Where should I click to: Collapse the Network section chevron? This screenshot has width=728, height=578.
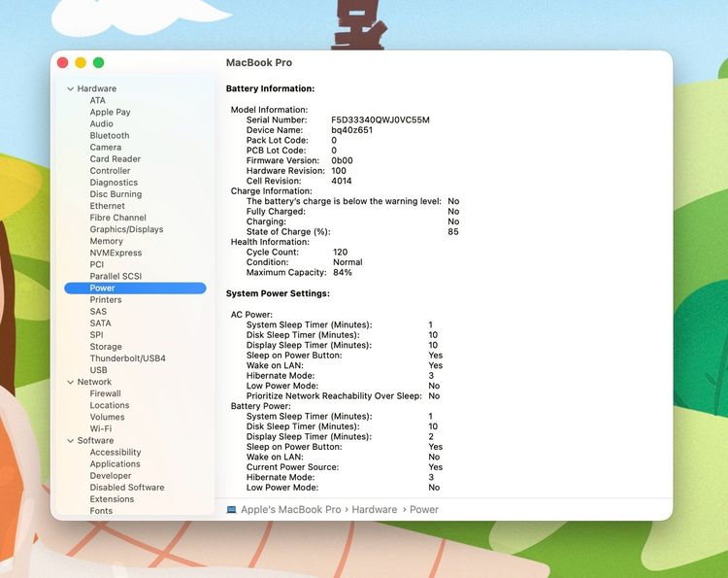(x=71, y=382)
